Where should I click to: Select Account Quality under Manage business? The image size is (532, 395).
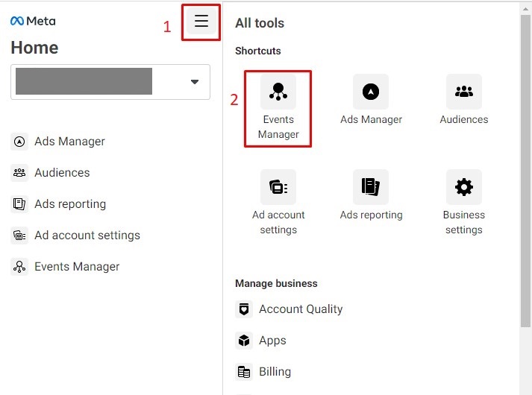[301, 309]
